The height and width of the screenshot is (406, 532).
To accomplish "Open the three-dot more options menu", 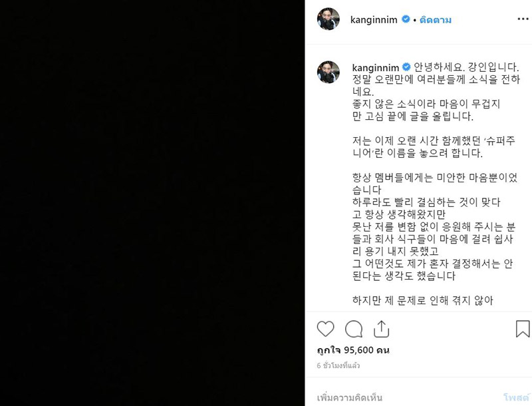I will point(523,19).
